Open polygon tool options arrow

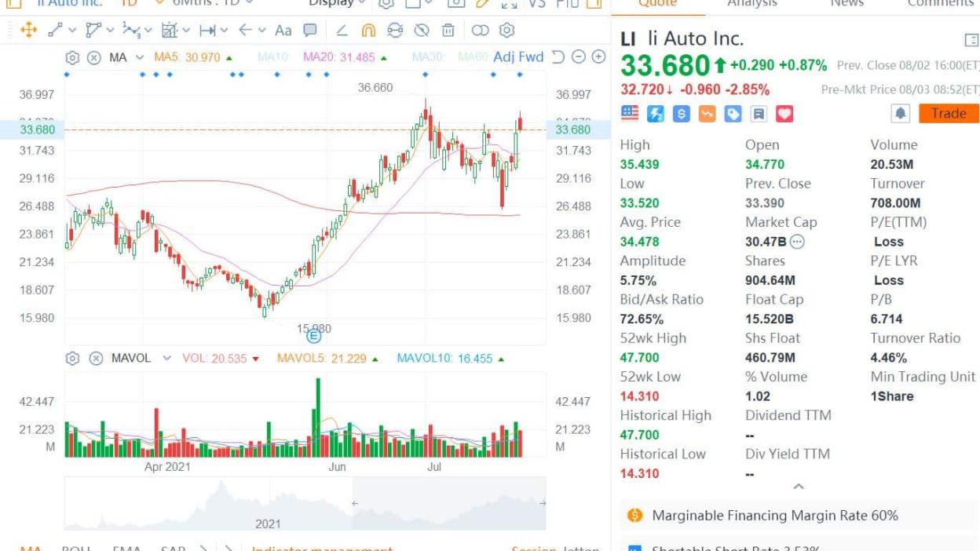(111, 31)
